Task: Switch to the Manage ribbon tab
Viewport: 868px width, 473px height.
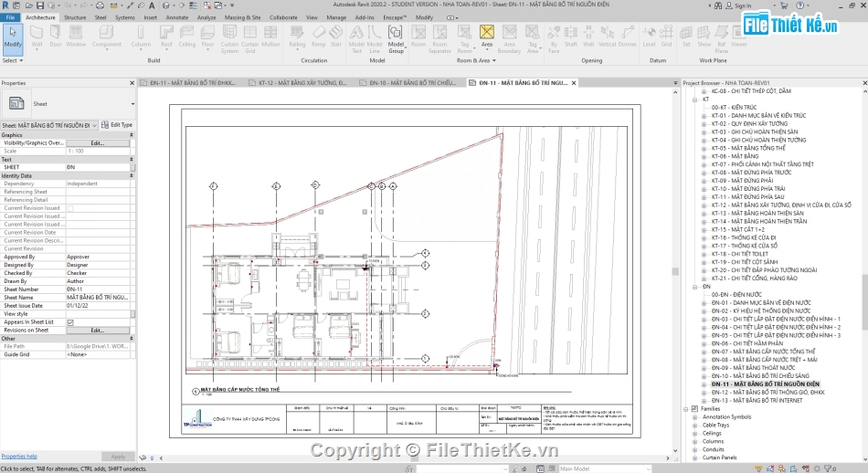Action: coord(336,17)
